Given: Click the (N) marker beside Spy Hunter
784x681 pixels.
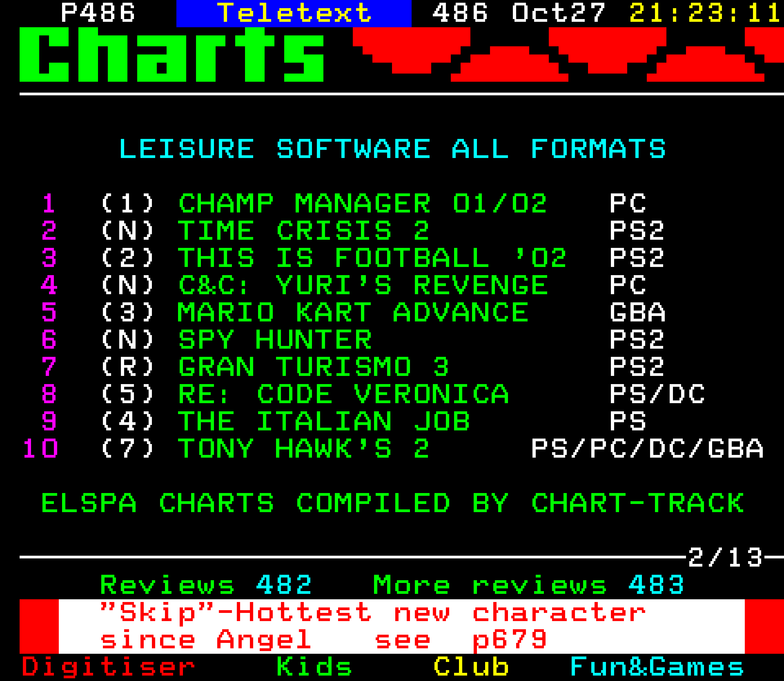Looking at the screenshot, I should 127,339.
